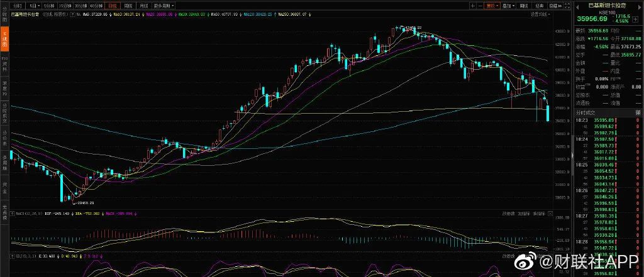The height and width of the screenshot is (277, 644).
Task: Open 分价表 sidebar tab
Action: click(x=4, y=138)
